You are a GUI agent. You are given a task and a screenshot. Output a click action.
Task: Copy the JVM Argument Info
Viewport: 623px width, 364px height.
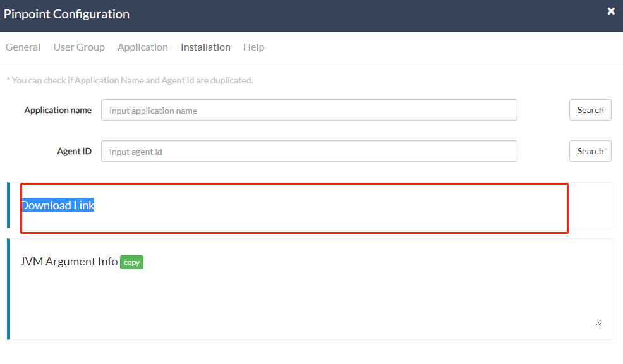[131, 262]
